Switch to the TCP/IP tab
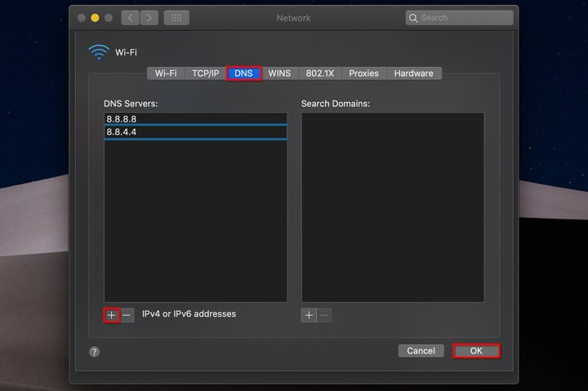This screenshot has width=588, height=391. 206,73
